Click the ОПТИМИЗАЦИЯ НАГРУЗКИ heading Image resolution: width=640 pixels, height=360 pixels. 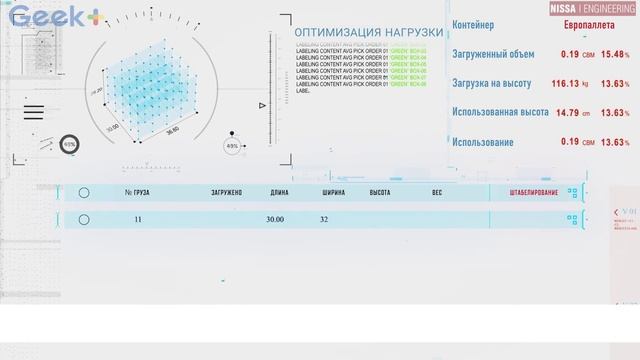point(369,33)
